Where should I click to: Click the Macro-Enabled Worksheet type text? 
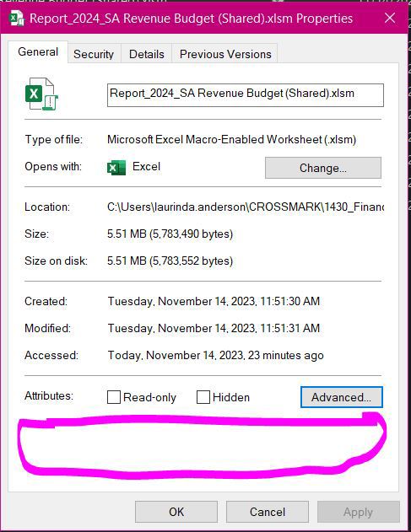click(231, 139)
